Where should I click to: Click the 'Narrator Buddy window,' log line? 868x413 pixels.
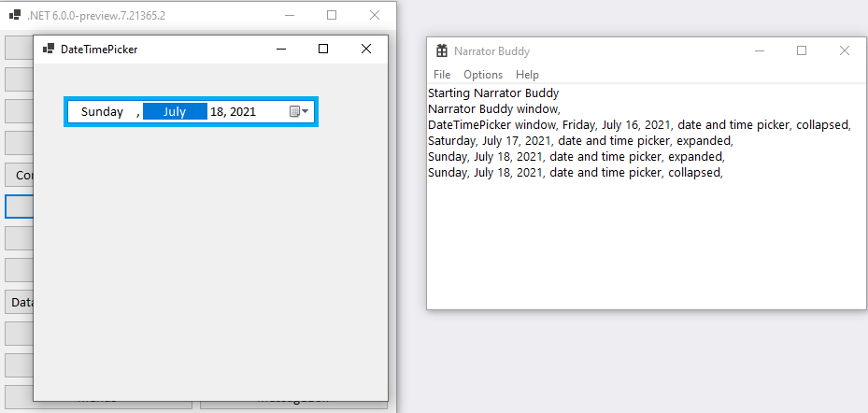pos(494,109)
